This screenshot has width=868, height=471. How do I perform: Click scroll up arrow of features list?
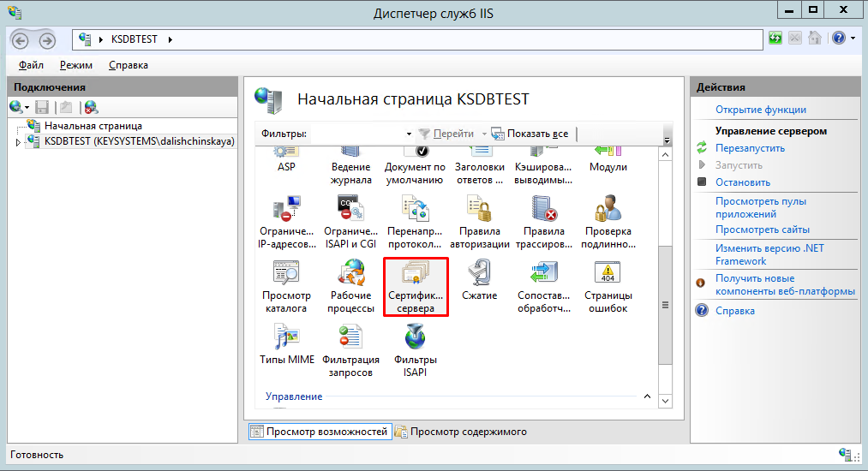[x=666, y=155]
